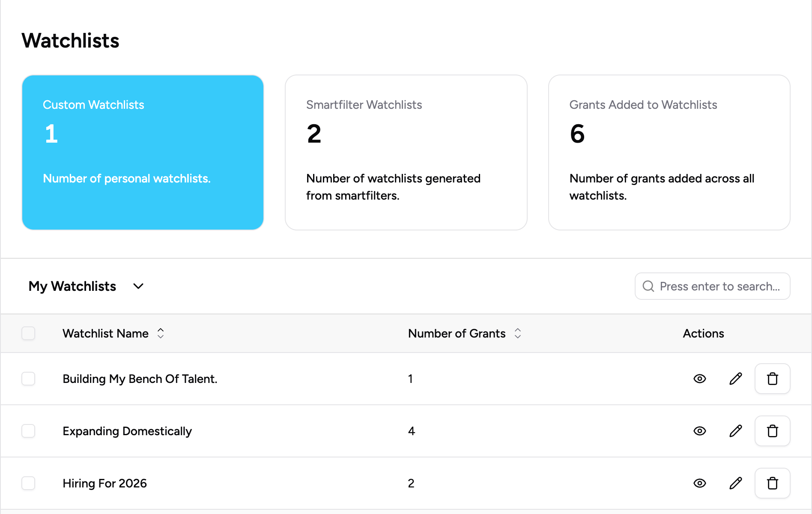Screen dimensions: 812x514
Task: Select the checkbox beside Expanding Domestically
Action: pyautogui.click(x=28, y=431)
